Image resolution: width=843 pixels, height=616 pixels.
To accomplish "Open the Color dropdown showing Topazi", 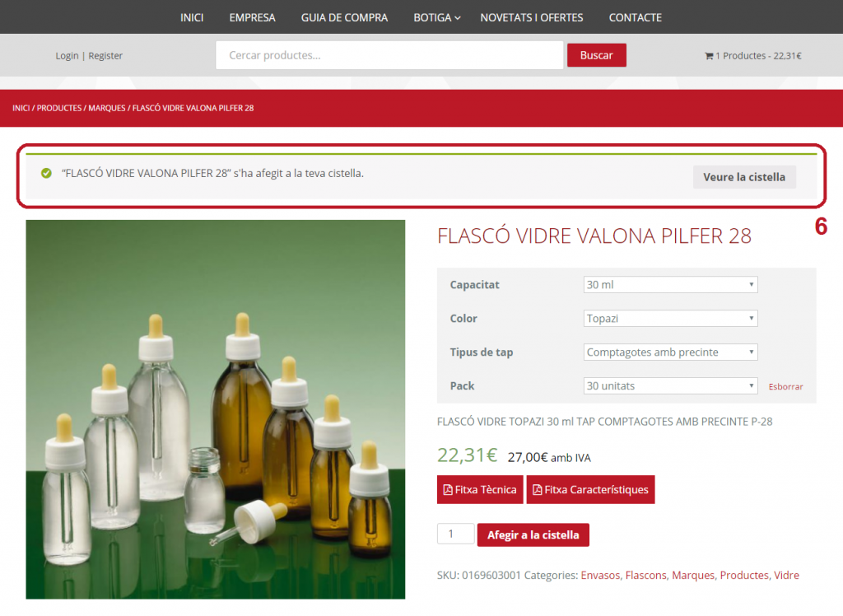I will [x=670, y=319].
